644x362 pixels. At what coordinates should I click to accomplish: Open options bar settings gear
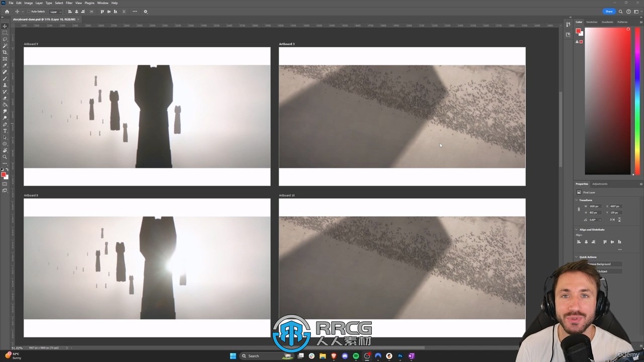146,12
